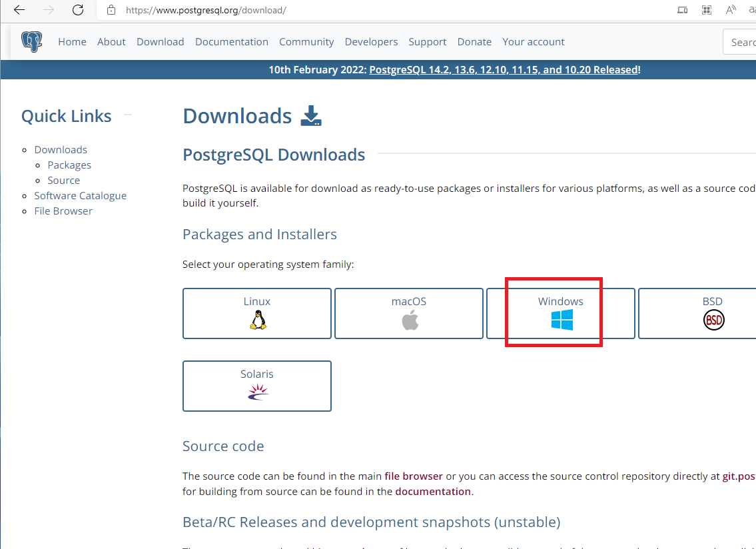756x549 pixels.
Task: Open the Community menu item
Action: 306,42
